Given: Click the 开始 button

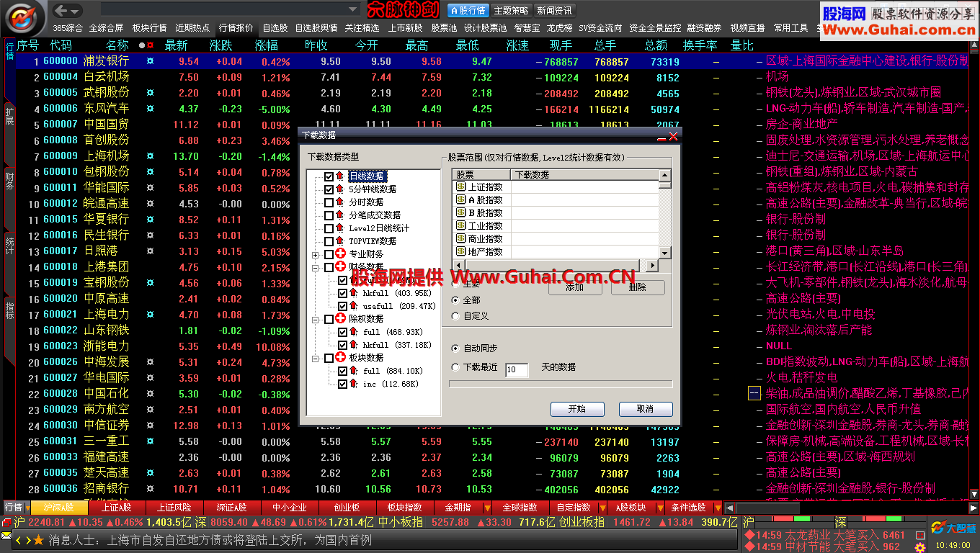Looking at the screenshot, I should 577,409.
